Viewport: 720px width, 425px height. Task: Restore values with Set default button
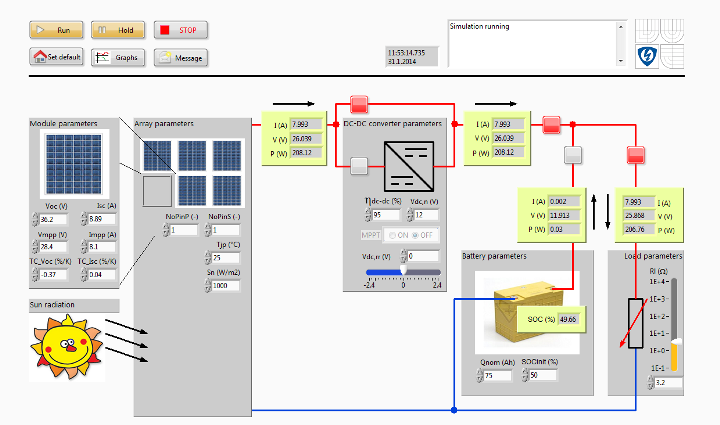point(56,57)
